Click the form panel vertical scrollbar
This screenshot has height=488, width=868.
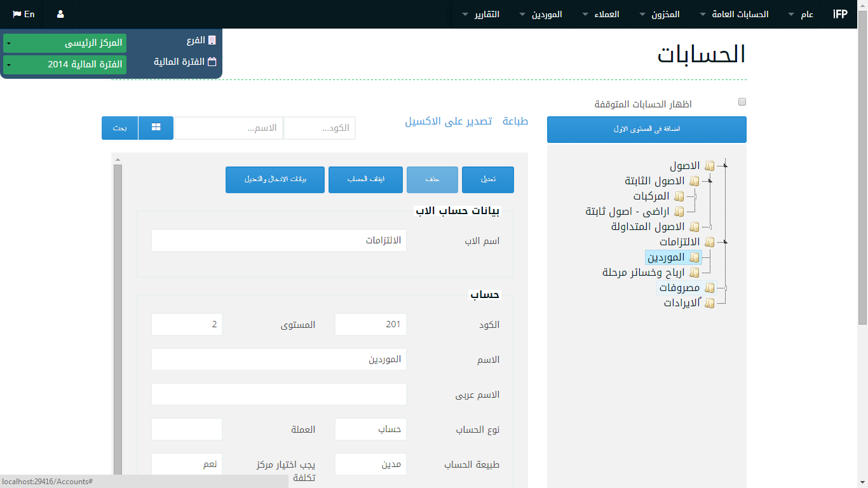click(118, 321)
